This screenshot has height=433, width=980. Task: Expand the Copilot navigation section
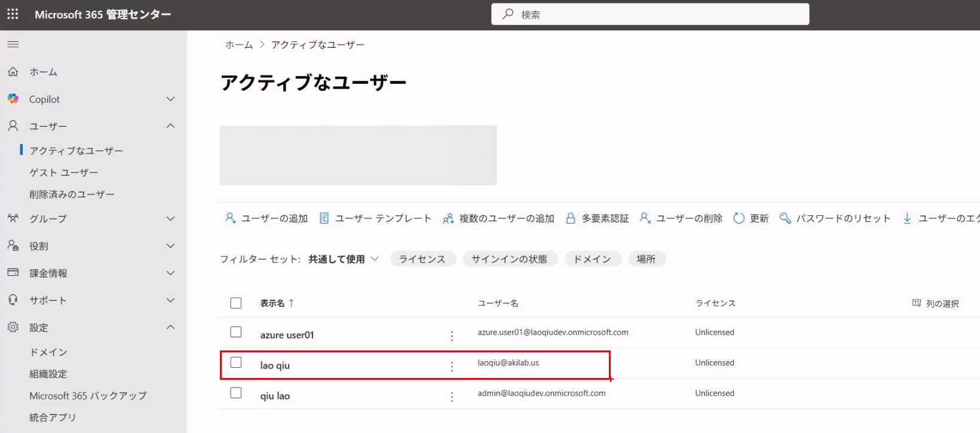pos(170,99)
